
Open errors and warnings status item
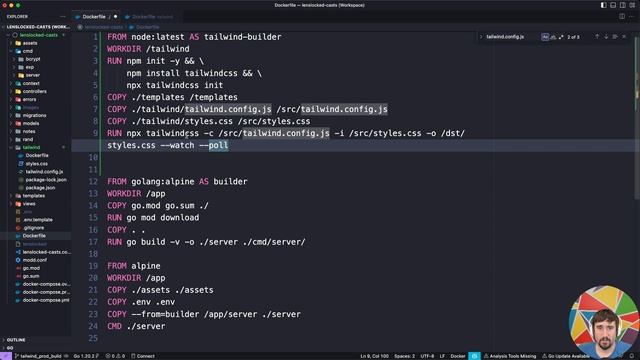[x=115, y=356]
